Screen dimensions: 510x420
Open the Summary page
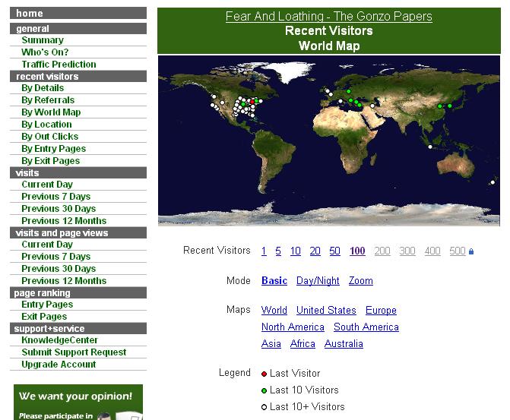click(43, 40)
